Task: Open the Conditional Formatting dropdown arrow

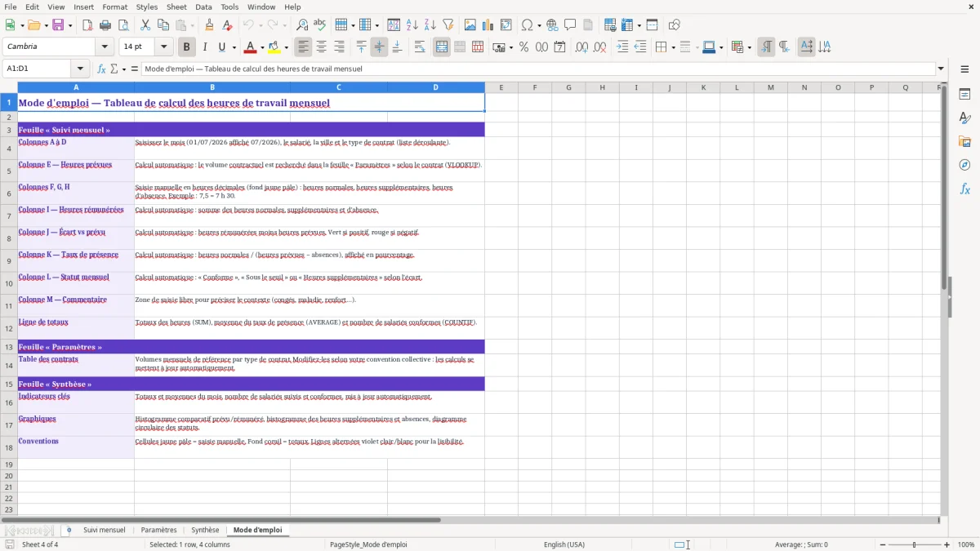Action: (749, 47)
